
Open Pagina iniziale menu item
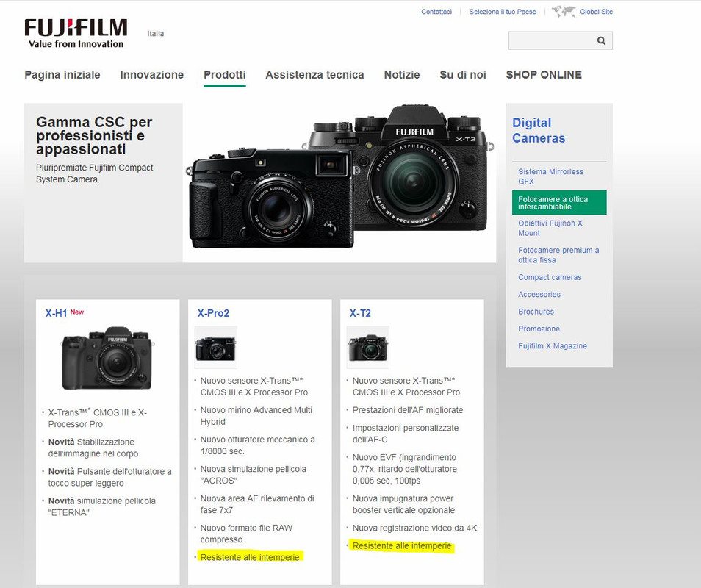click(62, 75)
